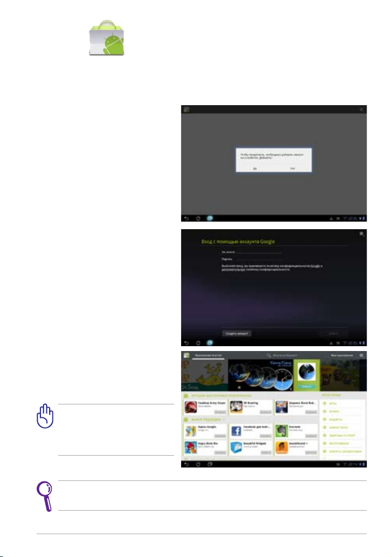Open the Angry Birds Rio app card
Image resolution: width=392 pixels, height=557 pixels.
pyautogui.click(x=205, y=448)
